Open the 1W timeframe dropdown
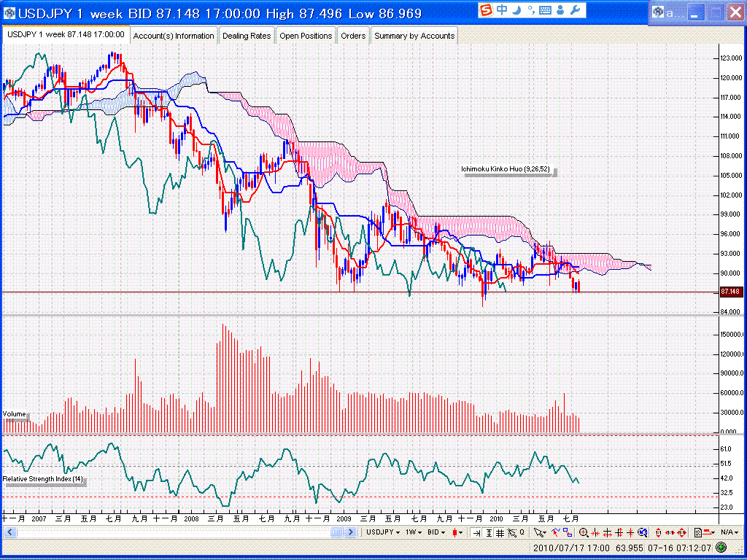This screenshot has width=747, height=560. 414,532
